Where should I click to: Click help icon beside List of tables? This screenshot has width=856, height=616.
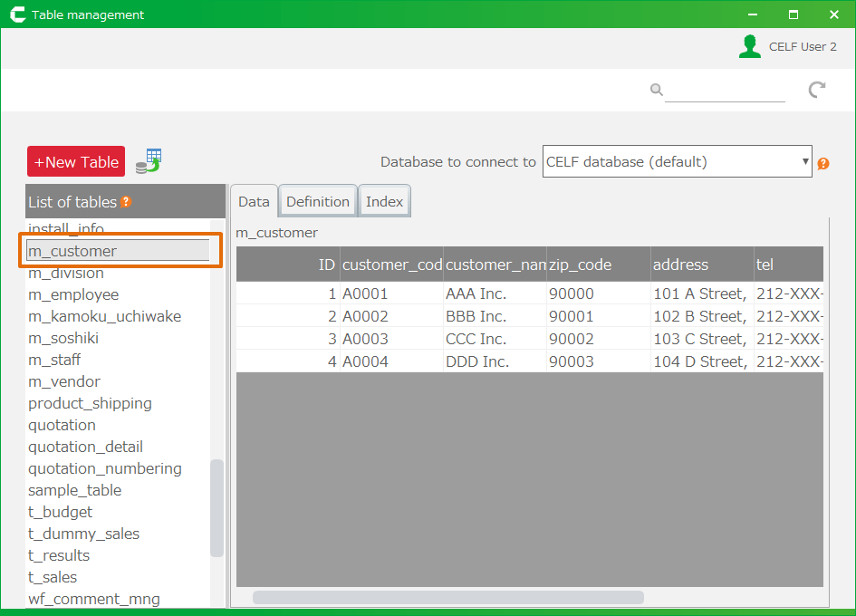(126, 202)
